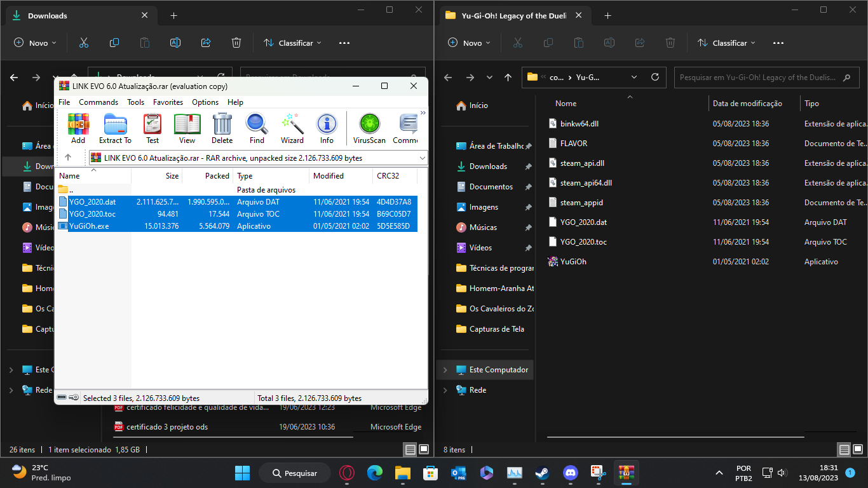Click the Copy icon in Downloads window
The image size is (868, 488).
[114, 43]
